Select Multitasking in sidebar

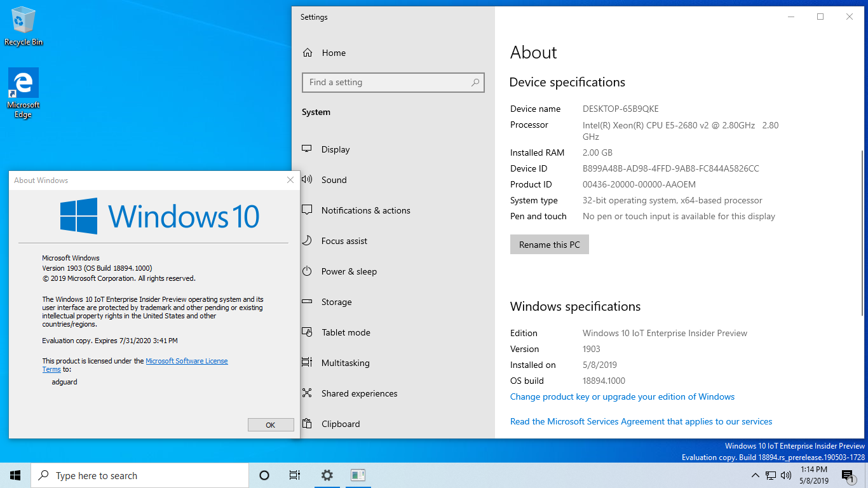pos(346,363)
